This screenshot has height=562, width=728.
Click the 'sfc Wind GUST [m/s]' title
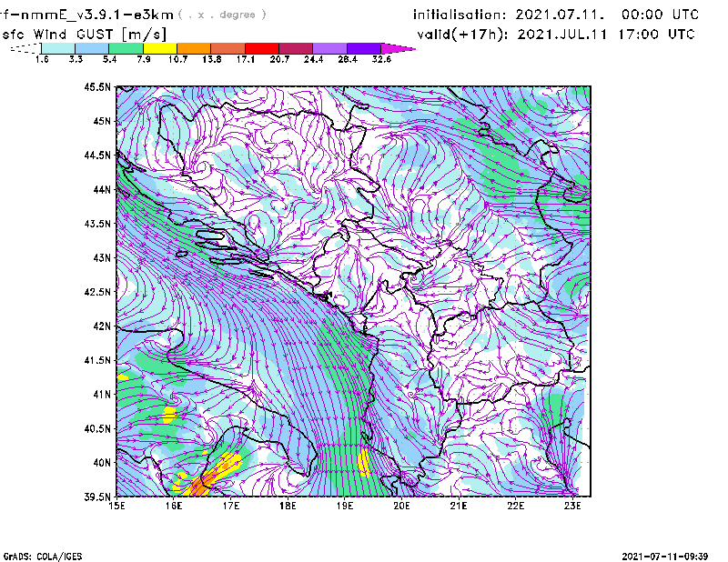click(x=85, y=35)
